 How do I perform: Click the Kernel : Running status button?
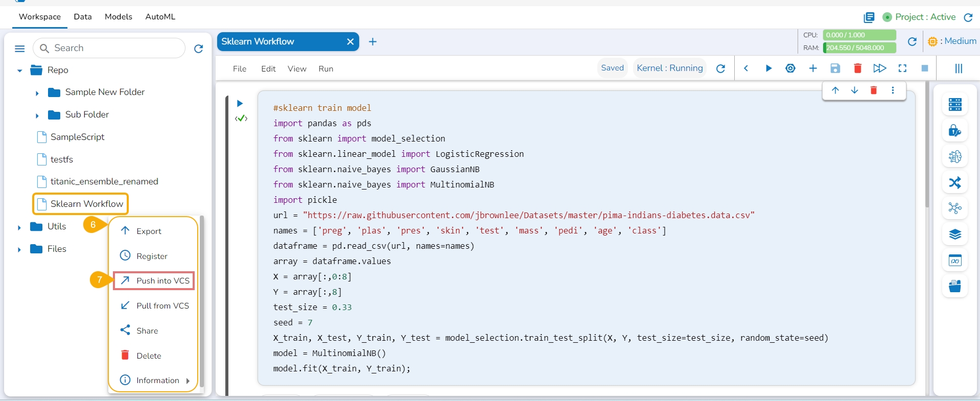pyautogui.click(x=669, y=68)
